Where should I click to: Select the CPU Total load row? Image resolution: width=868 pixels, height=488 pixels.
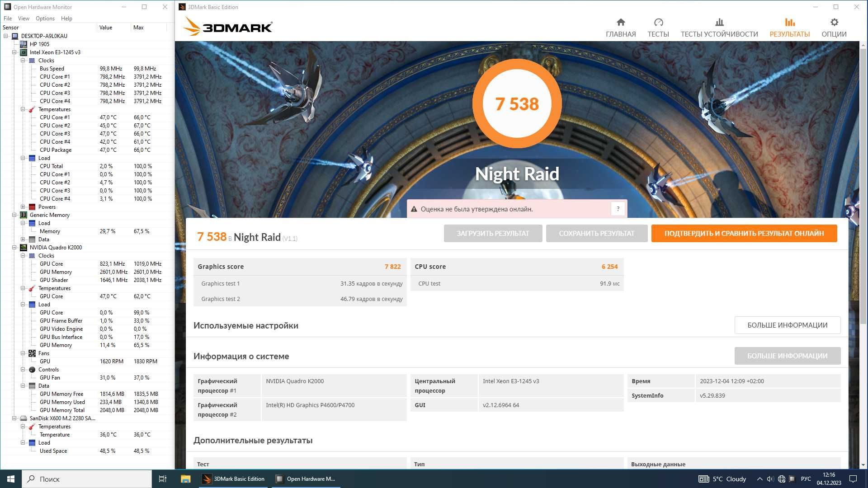pyautogui.click(x=87, y=166)
